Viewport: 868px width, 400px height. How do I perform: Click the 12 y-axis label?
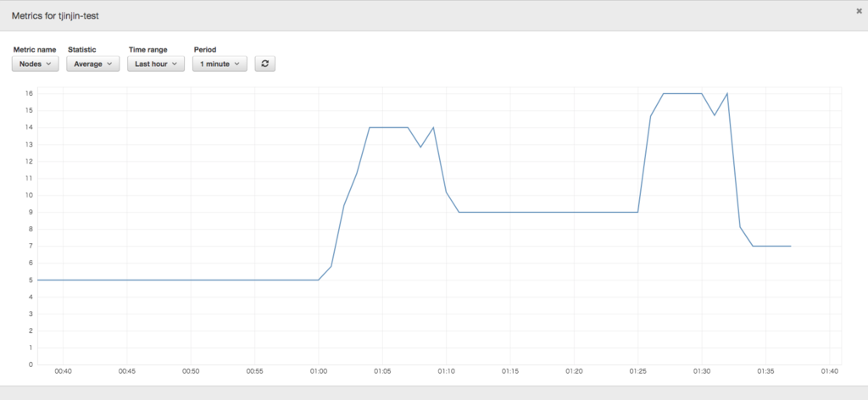pos(30,161)
